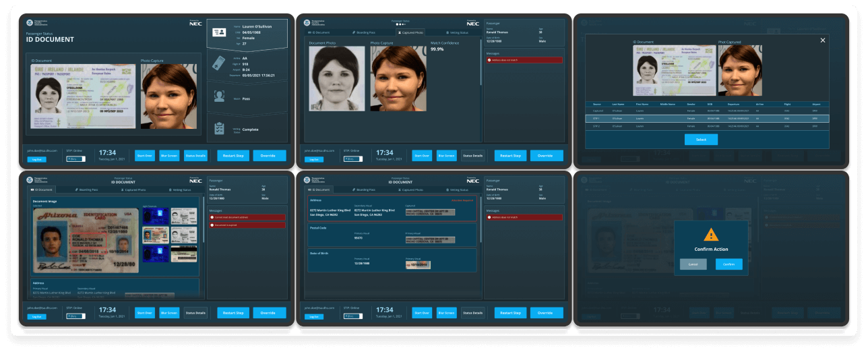This screenshot has width=868, height=352.
Task: Close the record selection dialog with the X
Action: (822, 40)
